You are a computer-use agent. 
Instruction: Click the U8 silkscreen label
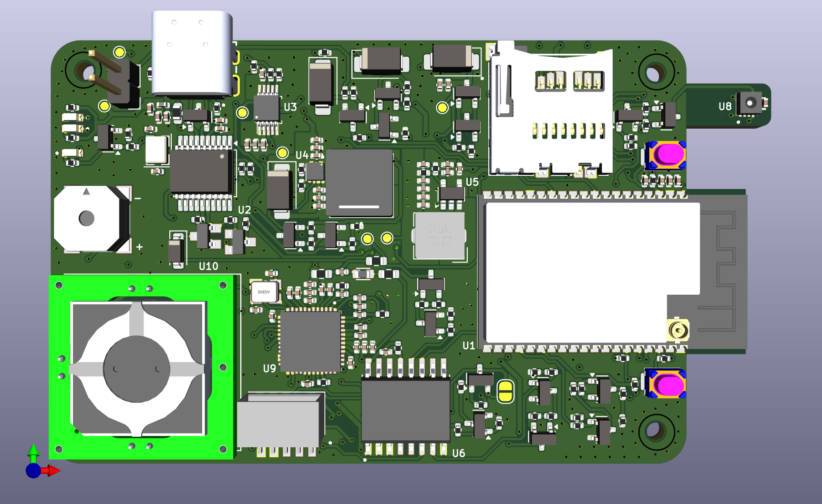(725, 106)
